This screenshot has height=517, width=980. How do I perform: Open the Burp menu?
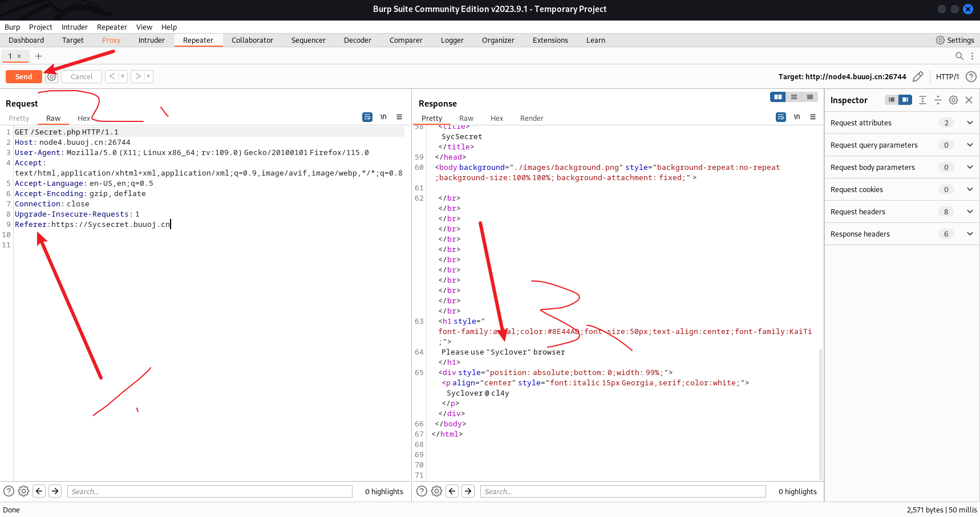coord(12,27)
